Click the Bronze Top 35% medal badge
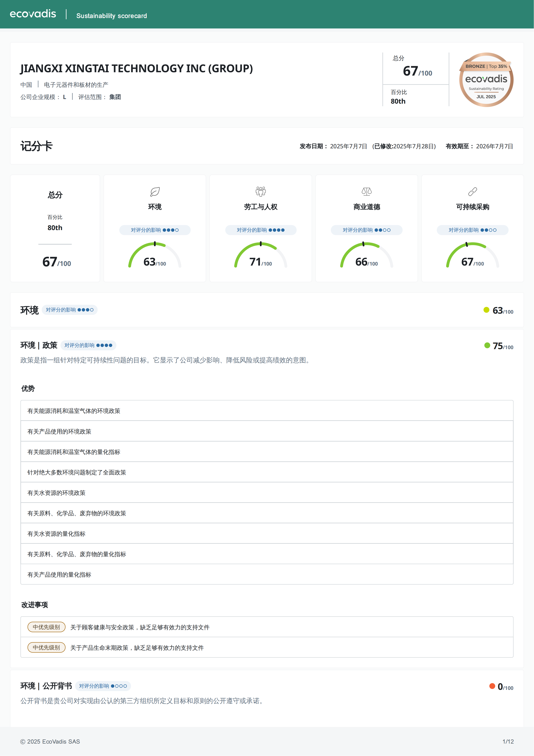Image resolution: width=534 pixels, height=756 pixels. (486, 80)
